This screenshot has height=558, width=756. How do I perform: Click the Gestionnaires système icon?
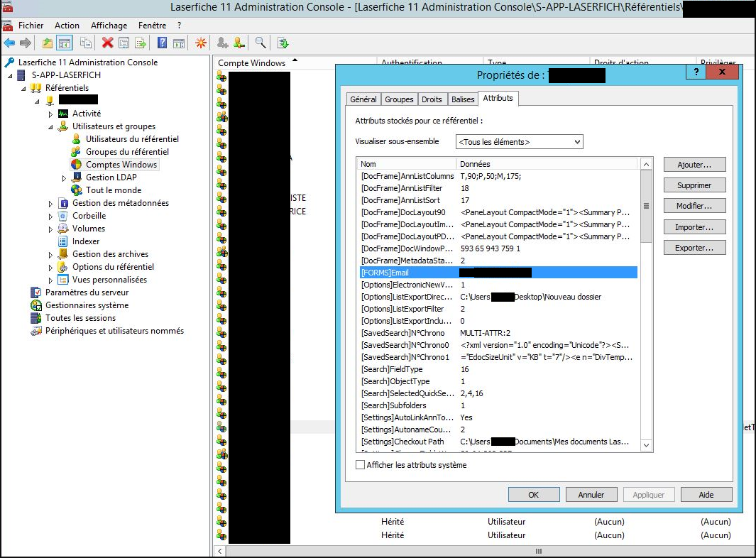[36, 305]
